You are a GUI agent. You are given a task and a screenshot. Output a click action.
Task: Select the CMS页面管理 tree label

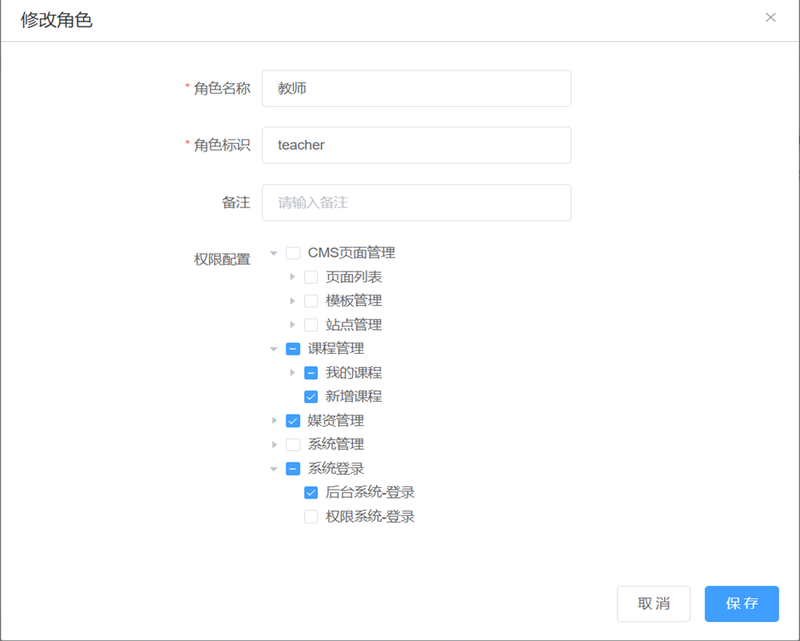(352, 253)
